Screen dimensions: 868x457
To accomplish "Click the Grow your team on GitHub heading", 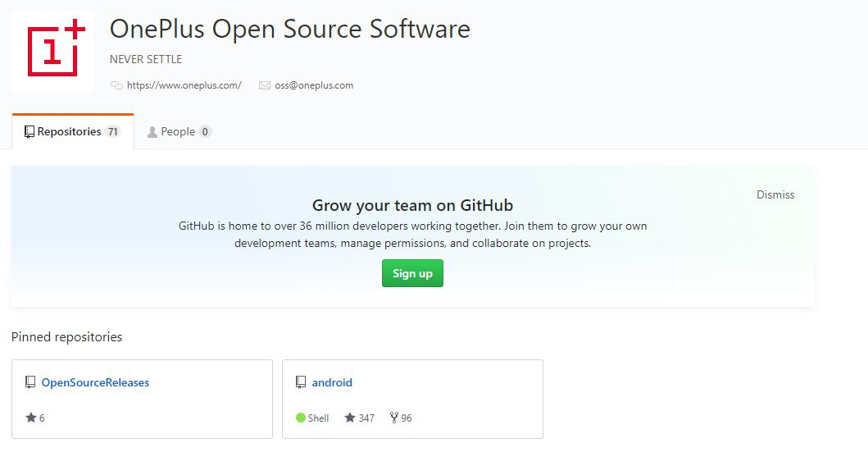I will pos(412,205).
